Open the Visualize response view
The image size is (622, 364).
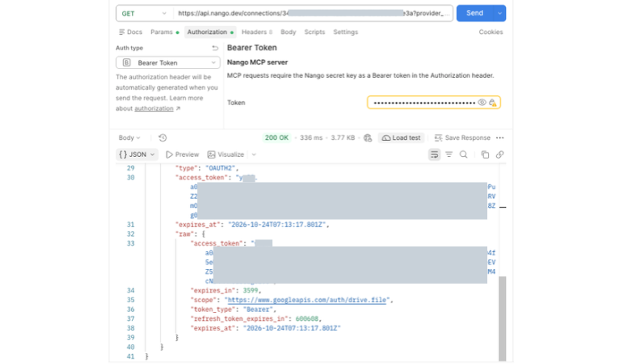[x=226, y=155]
